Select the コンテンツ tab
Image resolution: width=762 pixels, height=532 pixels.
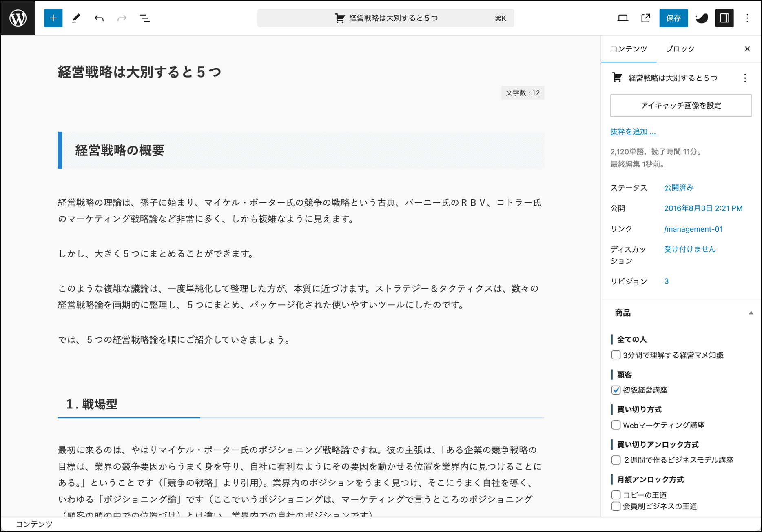(629, 49)
